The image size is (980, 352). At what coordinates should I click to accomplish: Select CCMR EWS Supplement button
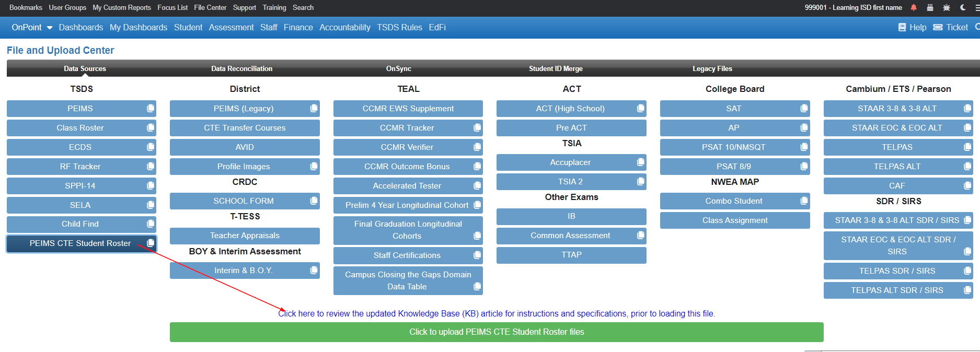pos(408,108)
